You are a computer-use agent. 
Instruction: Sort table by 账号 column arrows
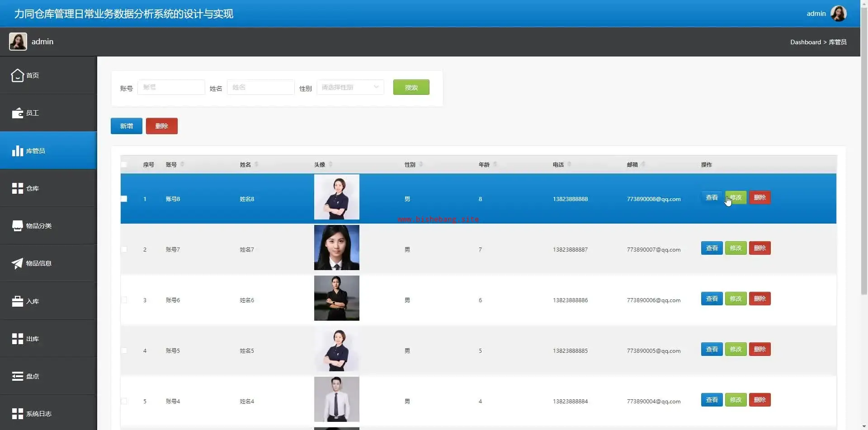coord(182,164)
